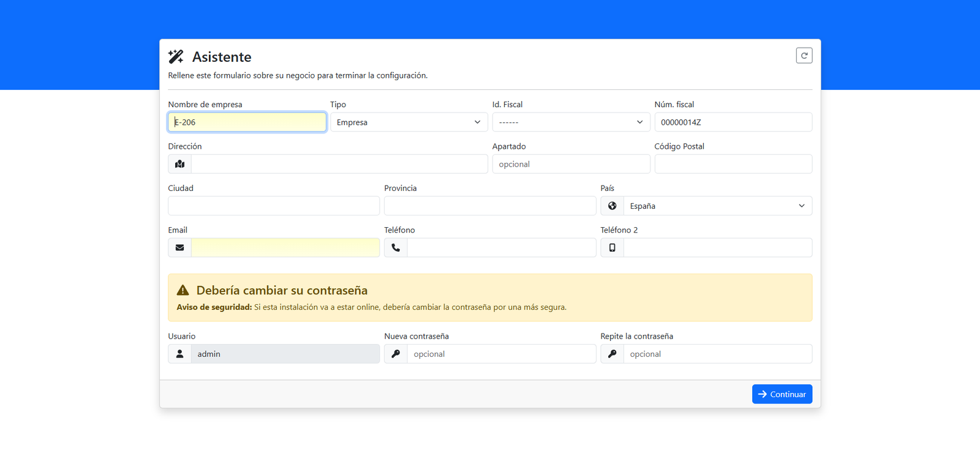Expand the Id. Fiscal dropdown

571,122
